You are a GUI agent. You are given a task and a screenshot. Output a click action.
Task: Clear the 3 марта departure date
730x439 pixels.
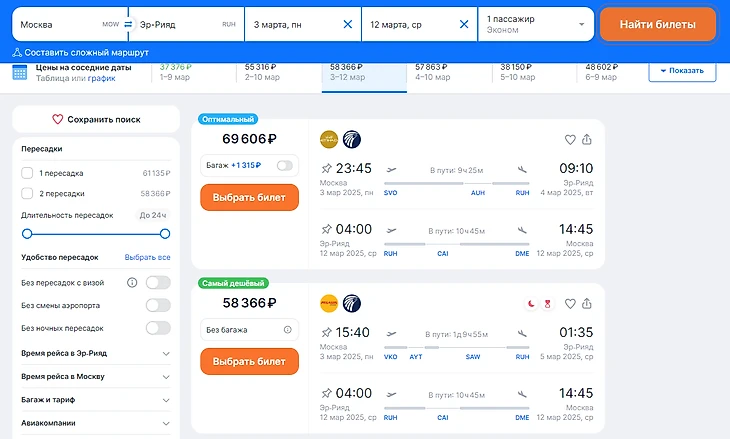coord(347,24)
